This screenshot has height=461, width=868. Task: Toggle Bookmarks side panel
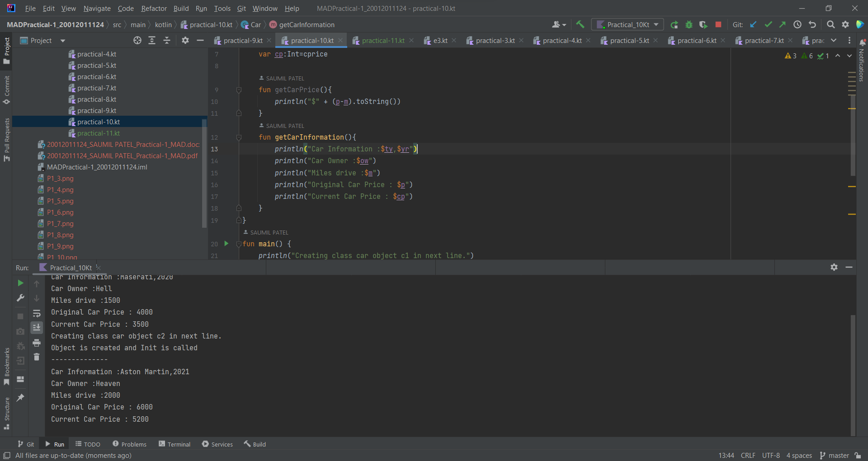coord(6,367)
